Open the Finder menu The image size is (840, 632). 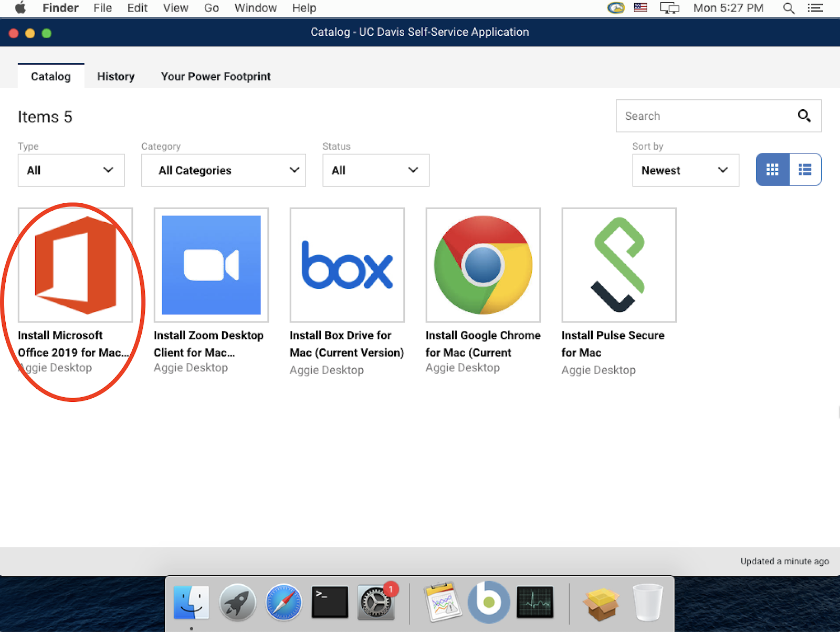(60, 8)
